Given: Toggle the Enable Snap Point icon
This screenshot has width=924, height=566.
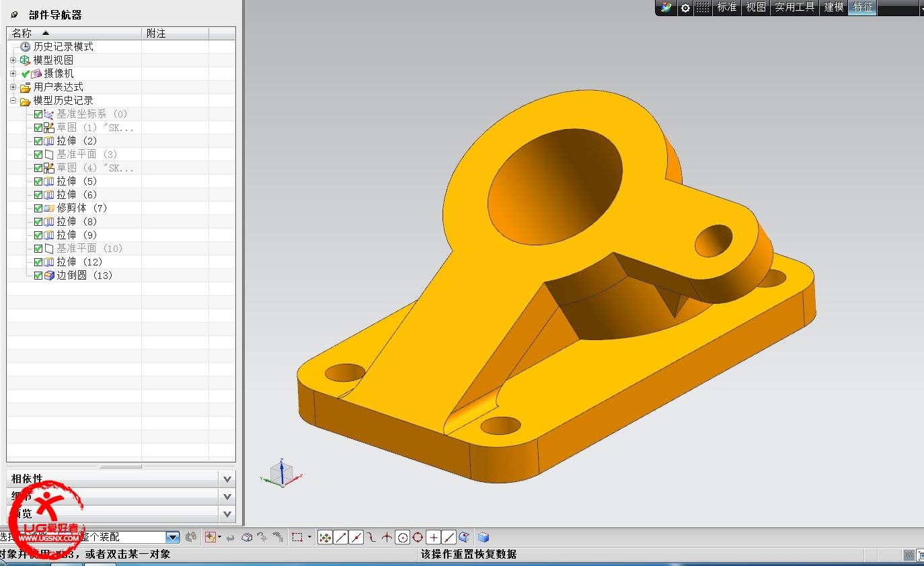Looking at the screenshot, I should (x=325, y=537).
